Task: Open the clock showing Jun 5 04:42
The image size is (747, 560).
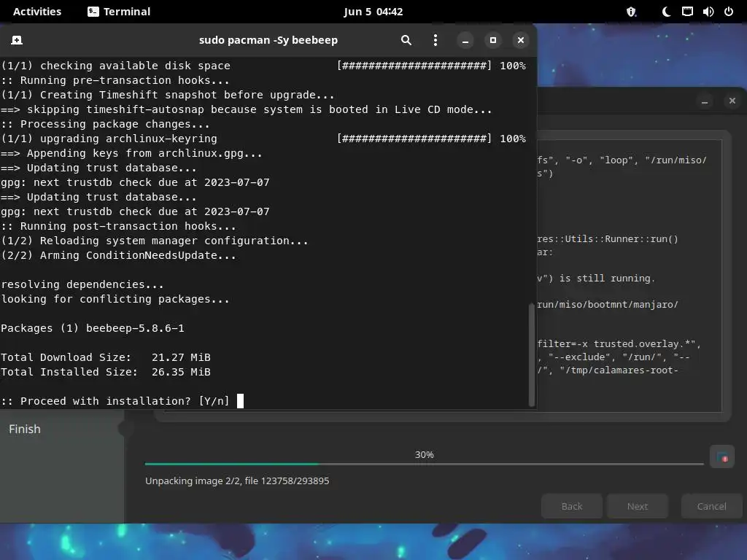Action: pyautogui.click(x=373, y=12)
